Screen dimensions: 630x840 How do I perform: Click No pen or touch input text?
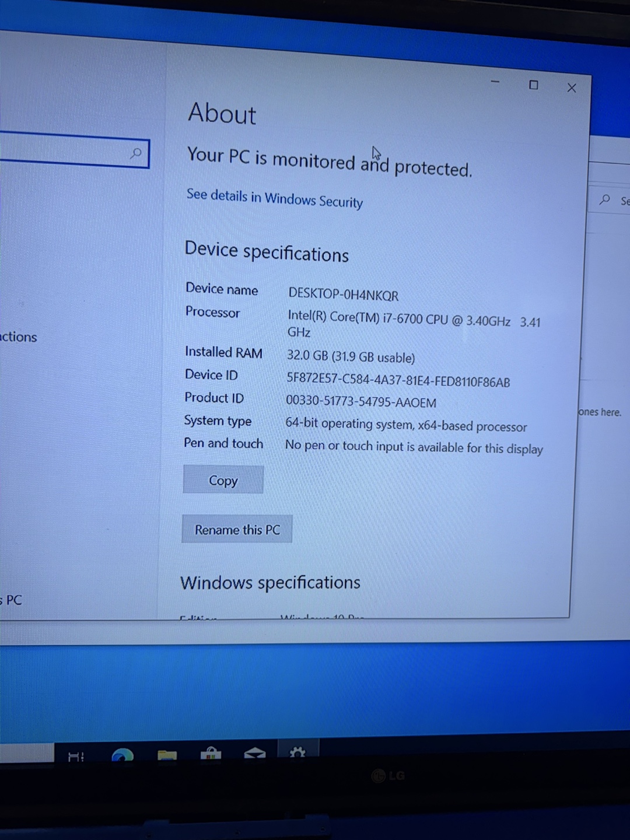click(x=414, y=447)
